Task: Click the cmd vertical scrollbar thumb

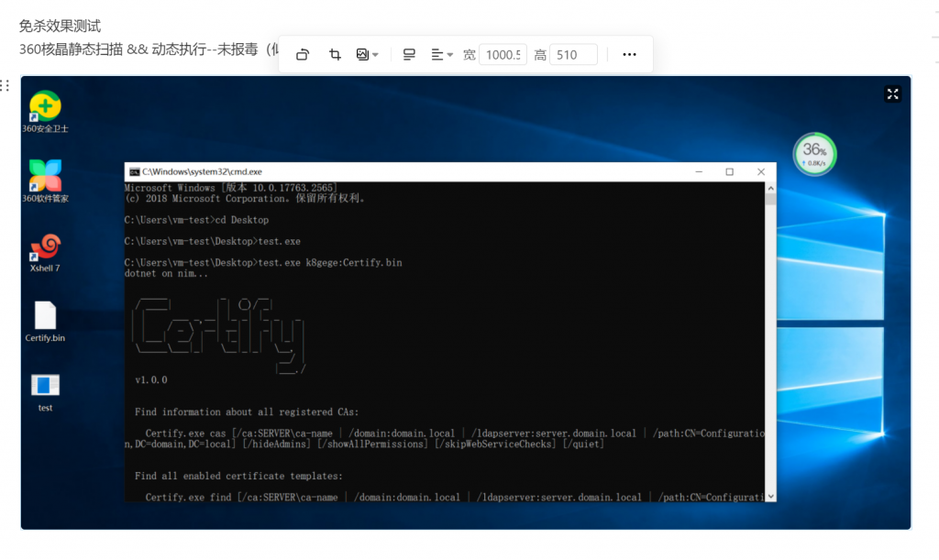Action: tap(770, 199)
